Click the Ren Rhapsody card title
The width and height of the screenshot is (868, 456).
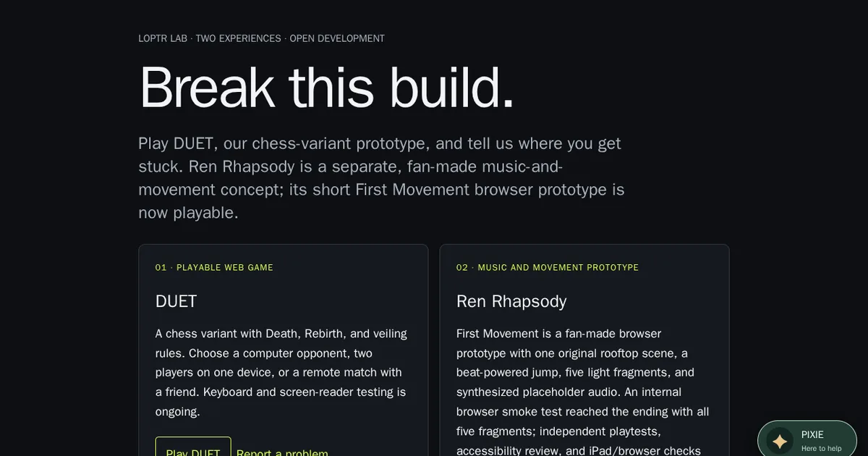pyautogui.click(x=511, y=301)
